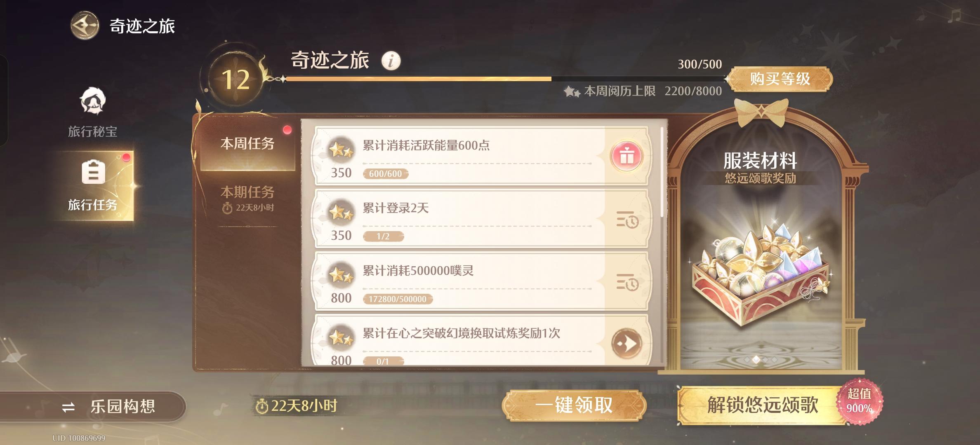980x445 pixels.
Task: Go to 心之突破幻境 task via arrow icon
Action: click(627, 344)
